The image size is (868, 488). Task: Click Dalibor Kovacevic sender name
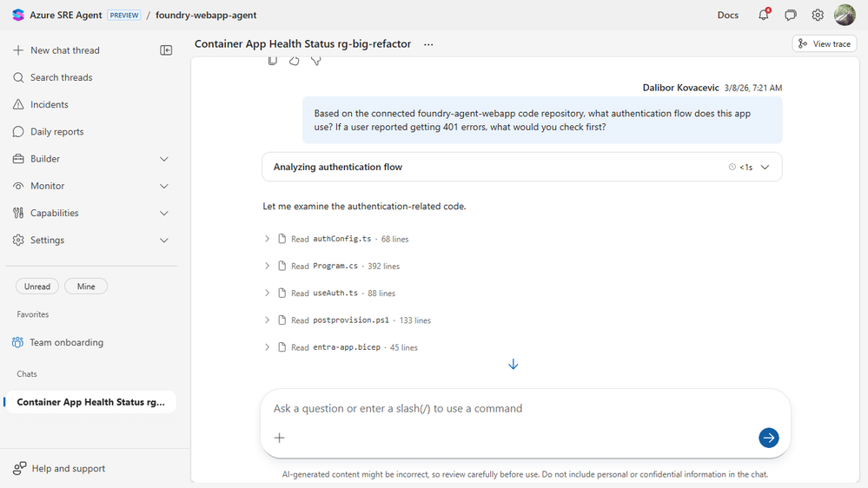[x=680, y=88]
